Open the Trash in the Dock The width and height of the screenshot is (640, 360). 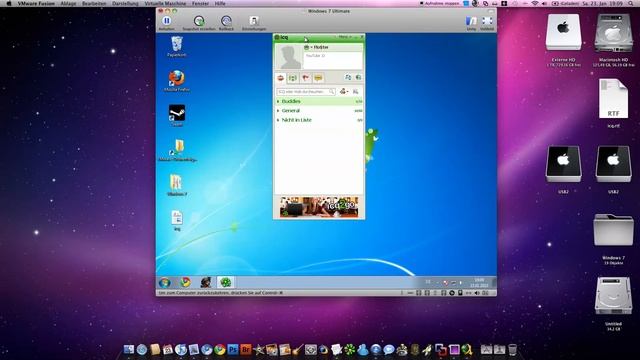point(512,349)
